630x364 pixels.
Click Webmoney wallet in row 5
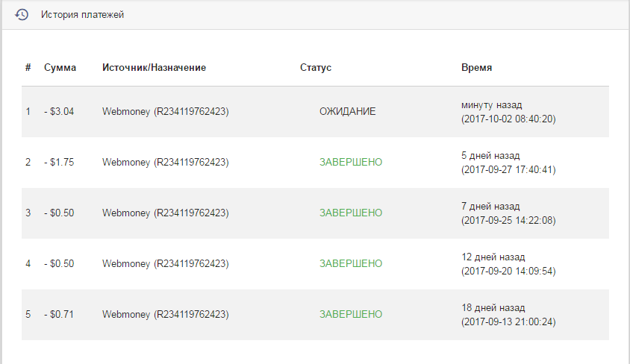point(166,315)
